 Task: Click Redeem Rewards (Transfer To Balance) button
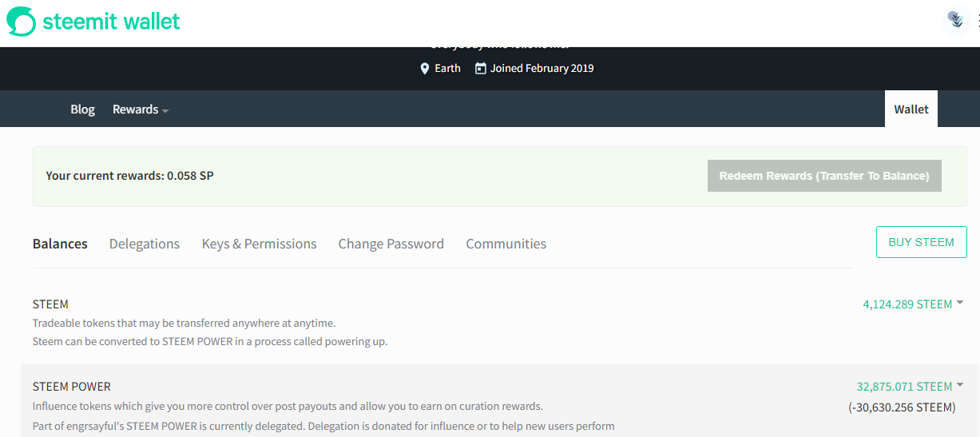click(x=824, y=176)
